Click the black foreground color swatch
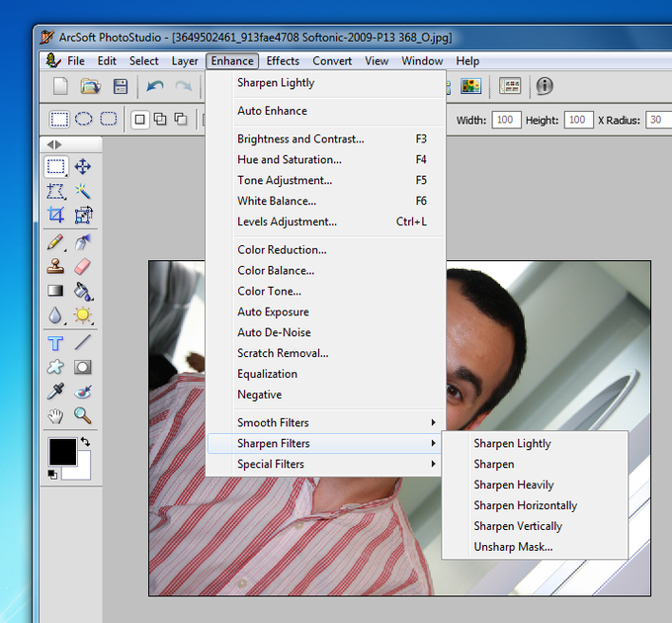 [61, 452]
